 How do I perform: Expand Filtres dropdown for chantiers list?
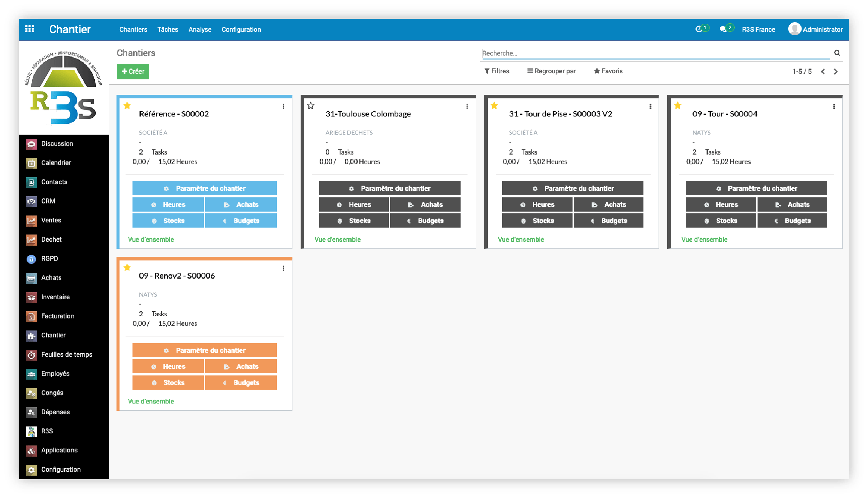(496, 71)
